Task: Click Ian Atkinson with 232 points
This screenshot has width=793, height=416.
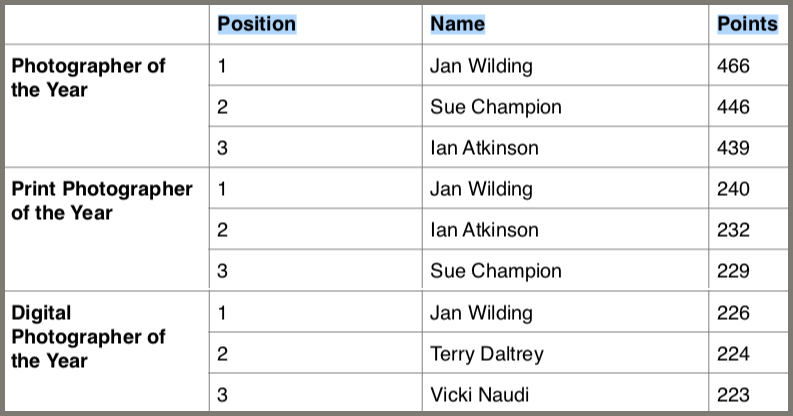Action: coord(484,230)
